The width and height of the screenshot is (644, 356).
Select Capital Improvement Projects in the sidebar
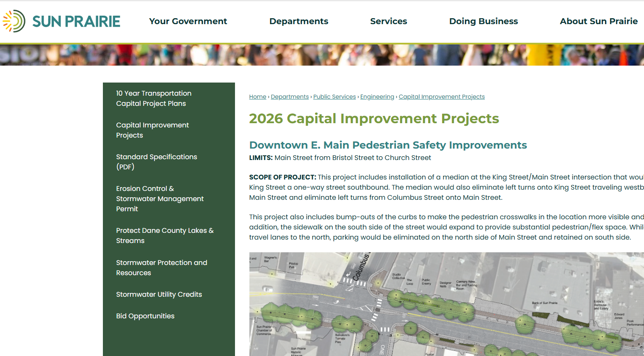coord(152,130)
